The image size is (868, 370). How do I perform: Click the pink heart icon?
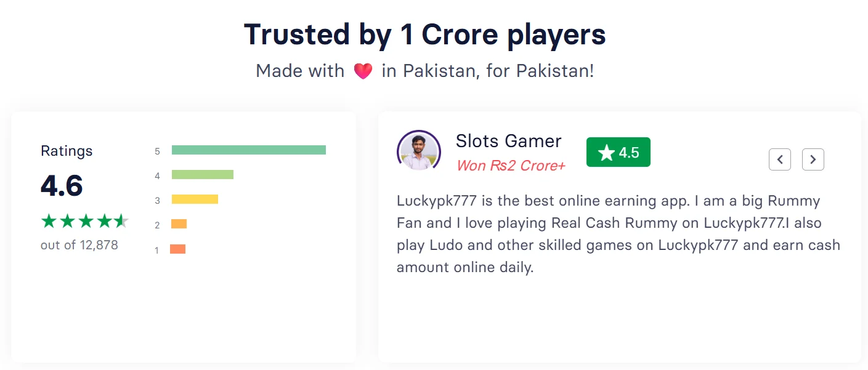pos(363,71)
